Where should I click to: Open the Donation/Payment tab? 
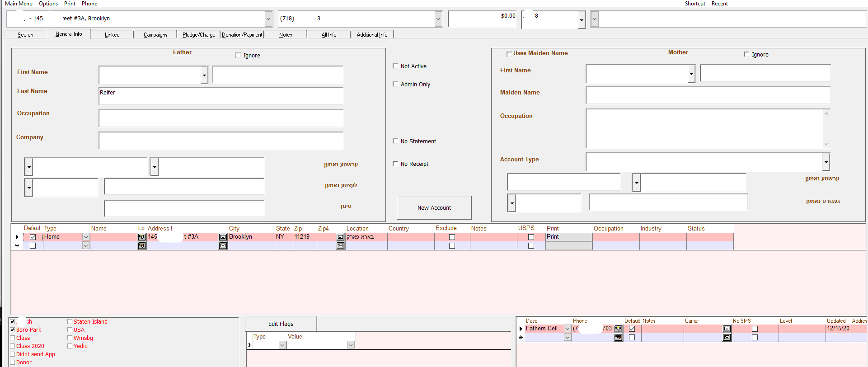coord(242,35)
